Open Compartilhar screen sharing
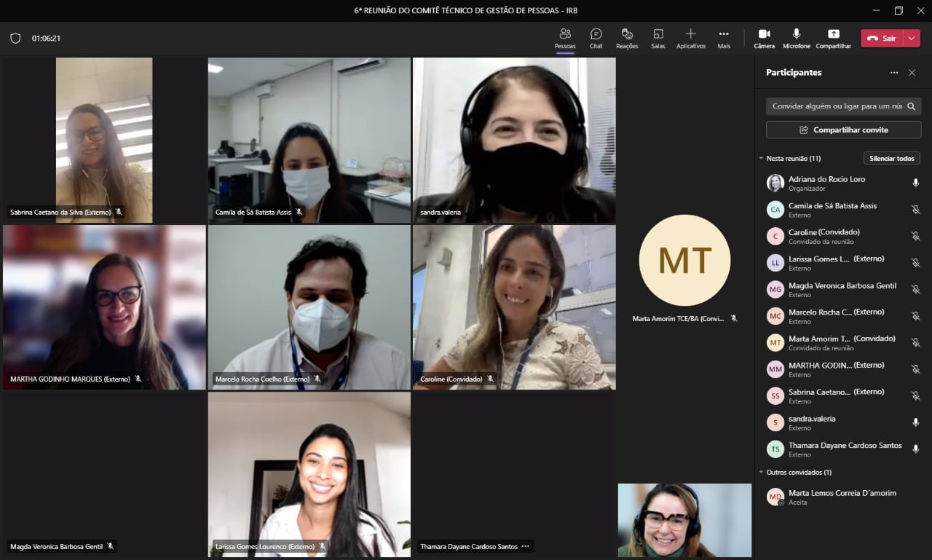 [833, 39]
